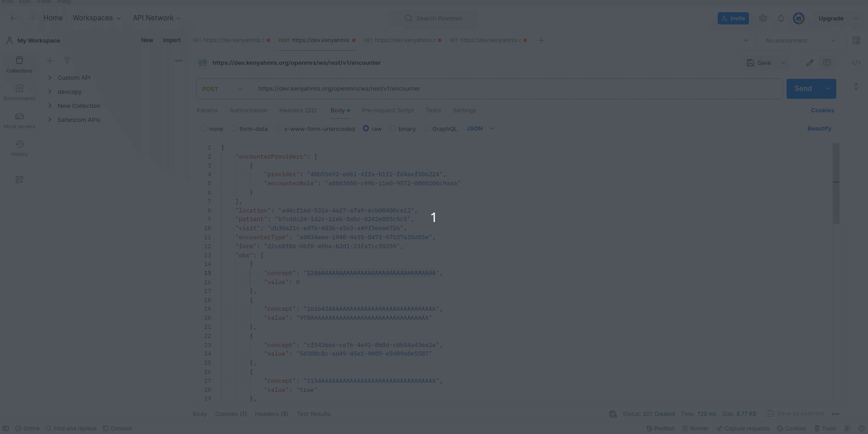Go forward with the right arrow icon

tap(31, 18)
